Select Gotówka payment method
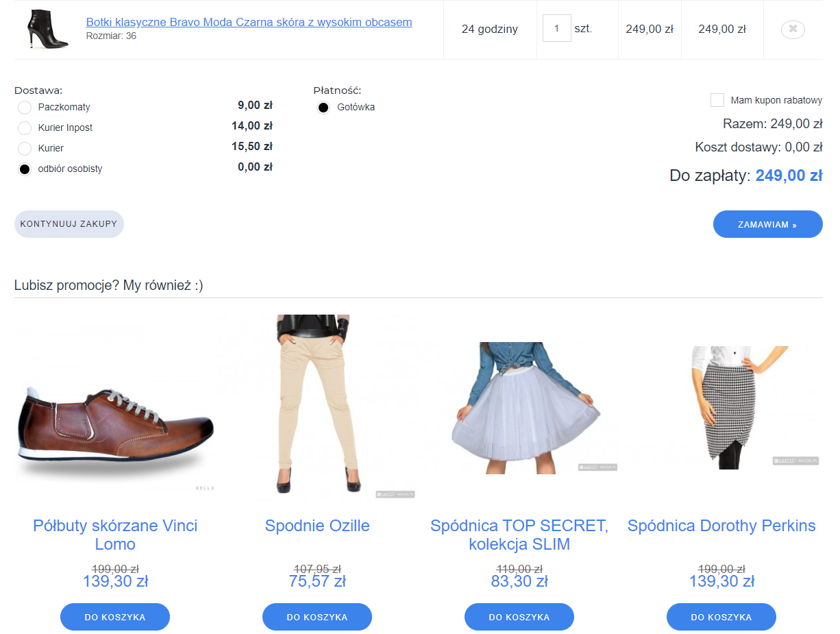 coord(323,108)
